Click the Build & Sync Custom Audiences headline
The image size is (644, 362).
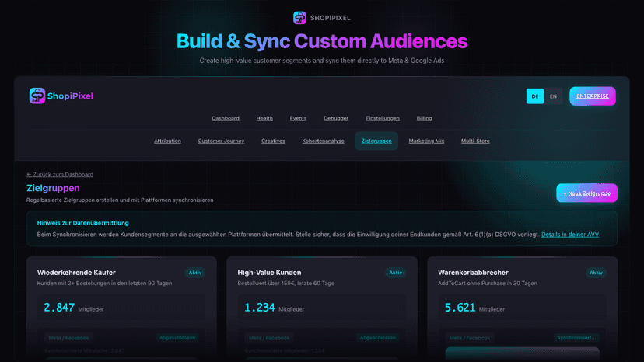322,41
